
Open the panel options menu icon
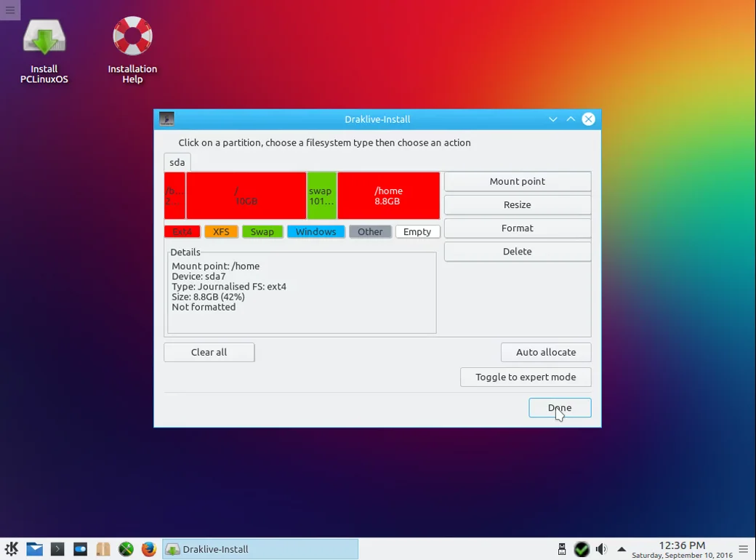(x=744, y=549)
